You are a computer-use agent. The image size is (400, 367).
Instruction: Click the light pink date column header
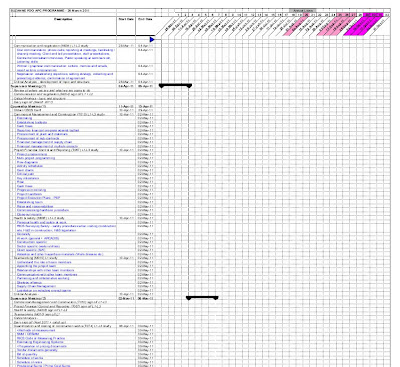(x=295, y=27)
